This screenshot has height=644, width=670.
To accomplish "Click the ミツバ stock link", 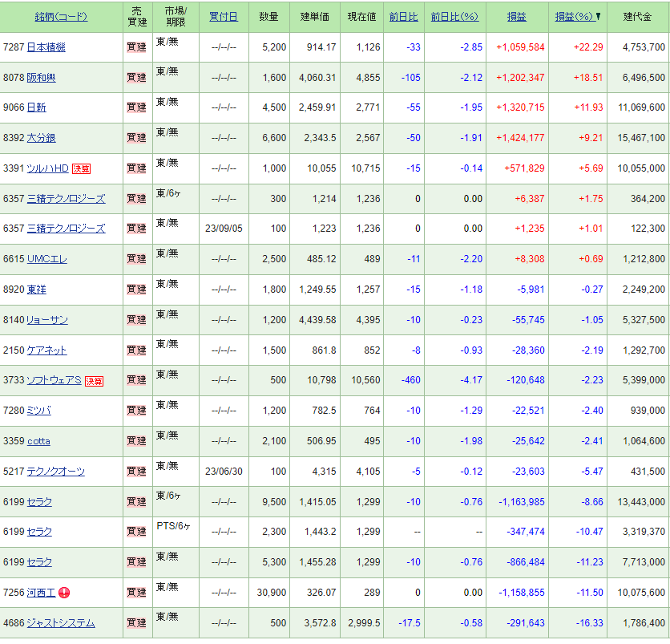I will point(39,411).
